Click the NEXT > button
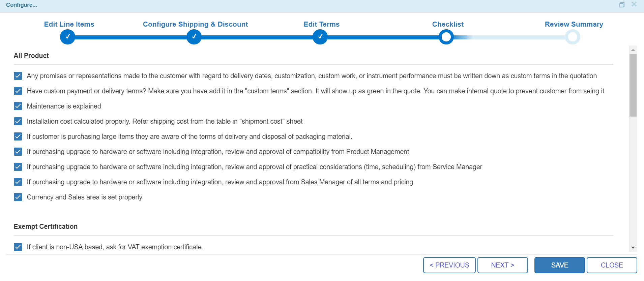Screen dimensions: 644x281 click(503, 265)
